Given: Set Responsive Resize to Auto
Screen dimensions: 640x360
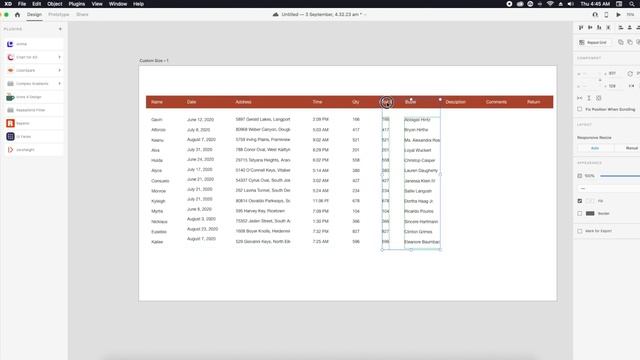Looking at the screenshot, I should 595,148.
